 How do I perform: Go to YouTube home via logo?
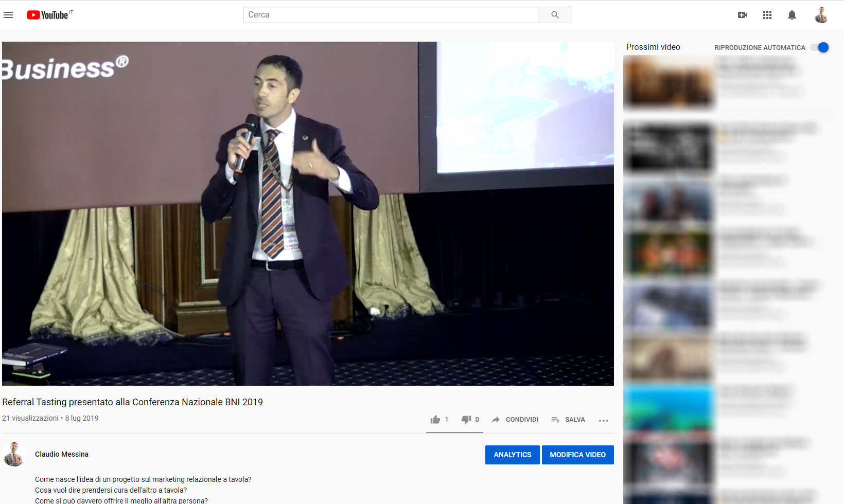[48, 15]
